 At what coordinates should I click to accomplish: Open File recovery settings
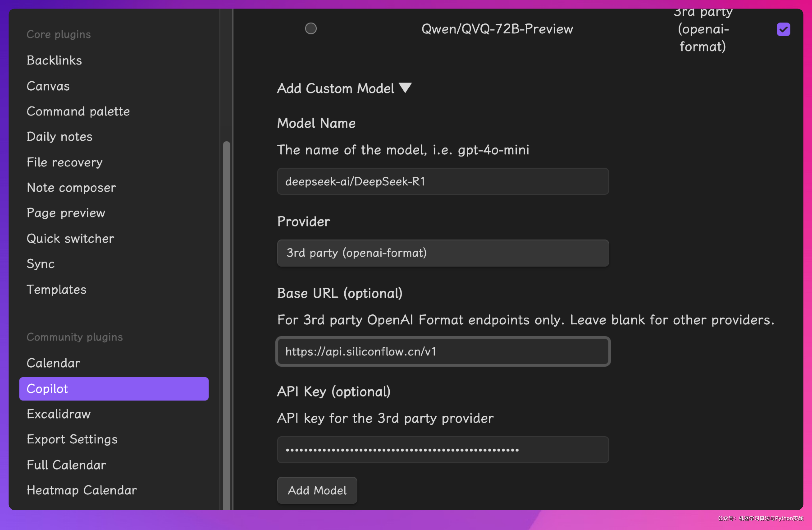tap(64, 162)
